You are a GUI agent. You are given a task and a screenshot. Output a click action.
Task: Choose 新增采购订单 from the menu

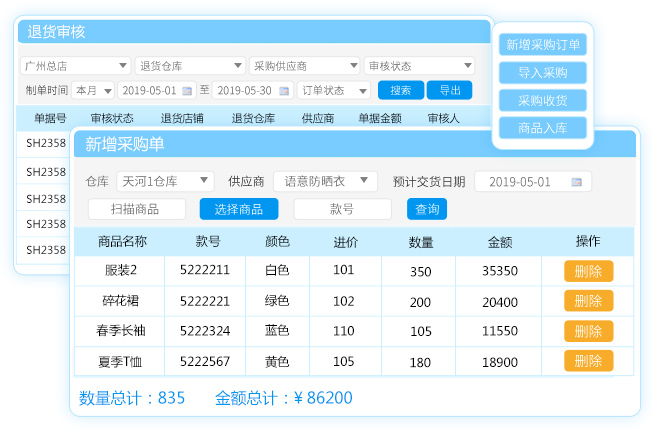pyautogui.click(x=542, y=45)
